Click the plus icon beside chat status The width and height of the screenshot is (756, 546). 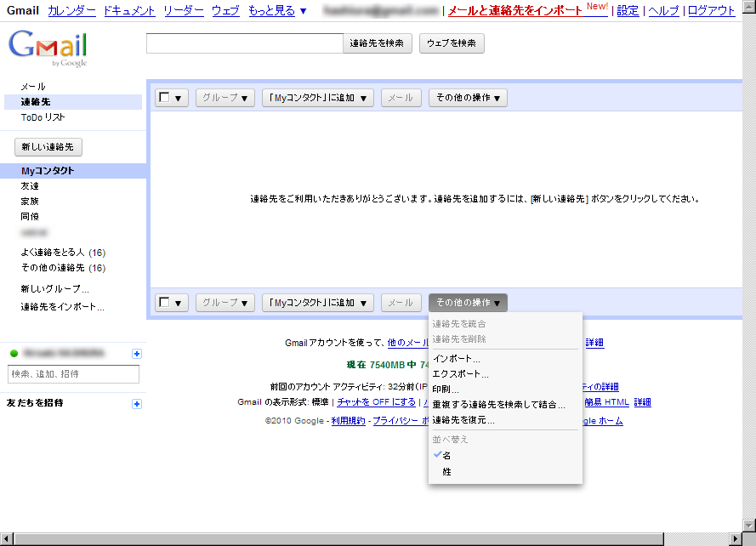click(137, 354)
